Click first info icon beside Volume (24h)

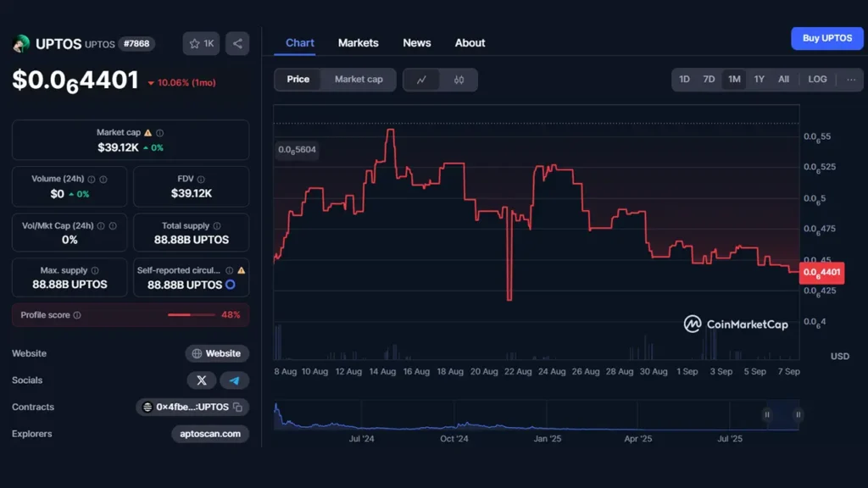[x=92, y=180]
